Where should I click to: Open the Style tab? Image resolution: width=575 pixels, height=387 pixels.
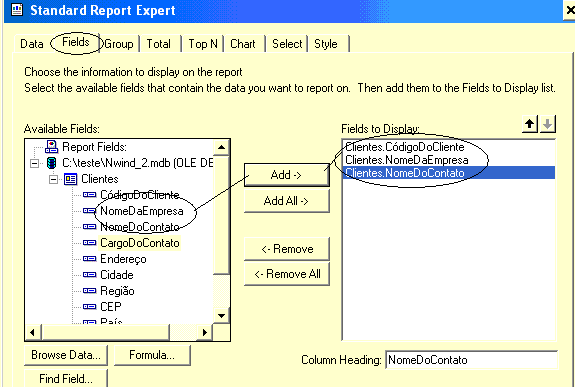coord(326,44)
